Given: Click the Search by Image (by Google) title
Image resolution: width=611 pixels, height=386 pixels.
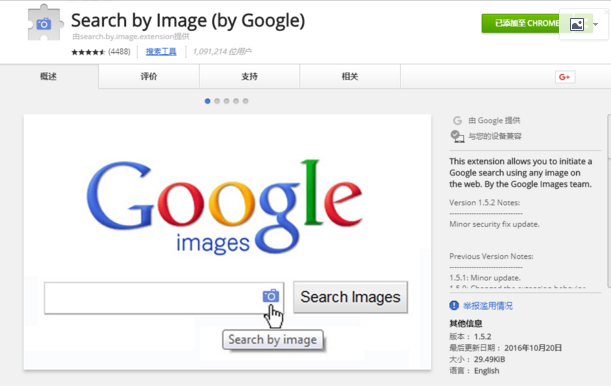Looking at the screenshot, I should pyautogui.click(x=188, y=21).
